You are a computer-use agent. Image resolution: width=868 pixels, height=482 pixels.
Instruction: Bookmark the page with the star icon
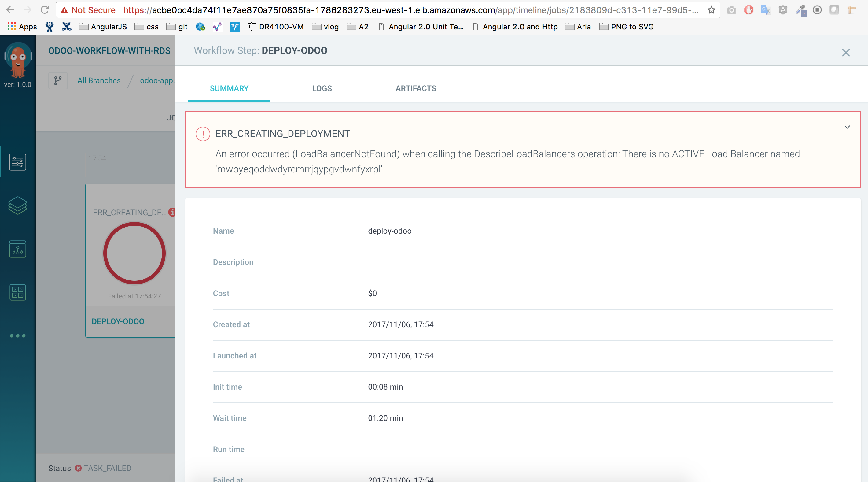pyautogui.click(x=711, y=10)
